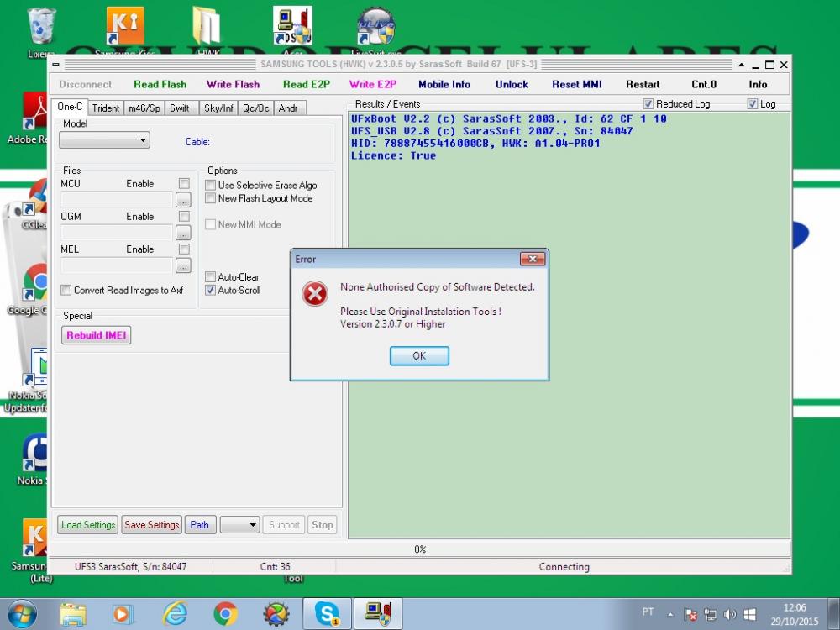Open the Samsung Kies desktop shortcut

click(125, 32)
